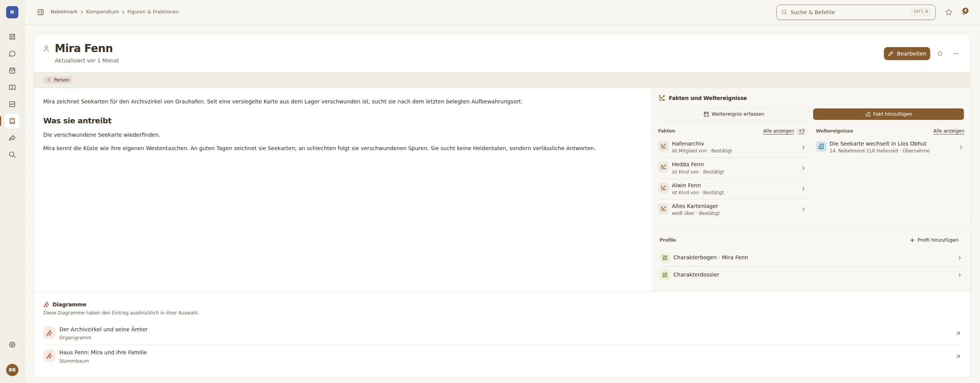The image size is (980, 383).
Task: Expand the Hedda Fenn fact chevron
Action: (x=803, y=168)
